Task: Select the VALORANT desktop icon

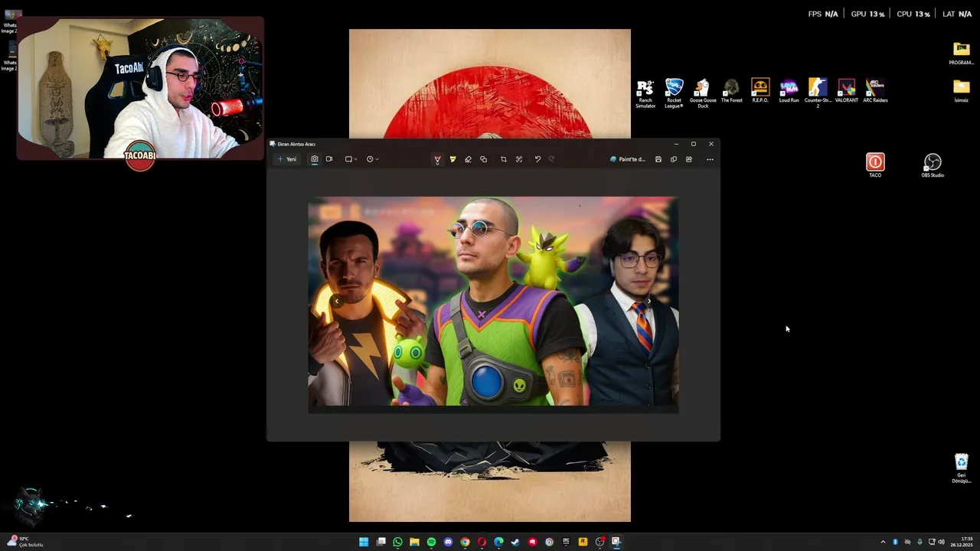Action: point(846,91)
